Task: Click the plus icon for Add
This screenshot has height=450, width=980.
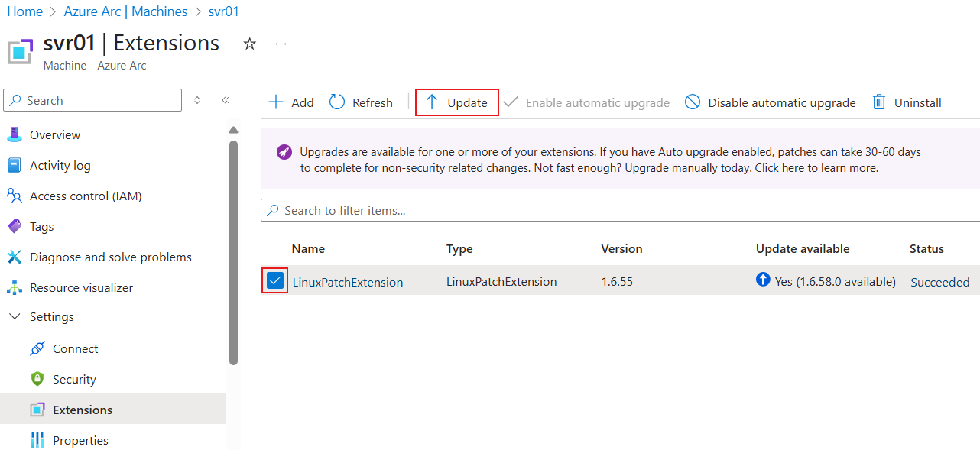Action: click(276, 102)
